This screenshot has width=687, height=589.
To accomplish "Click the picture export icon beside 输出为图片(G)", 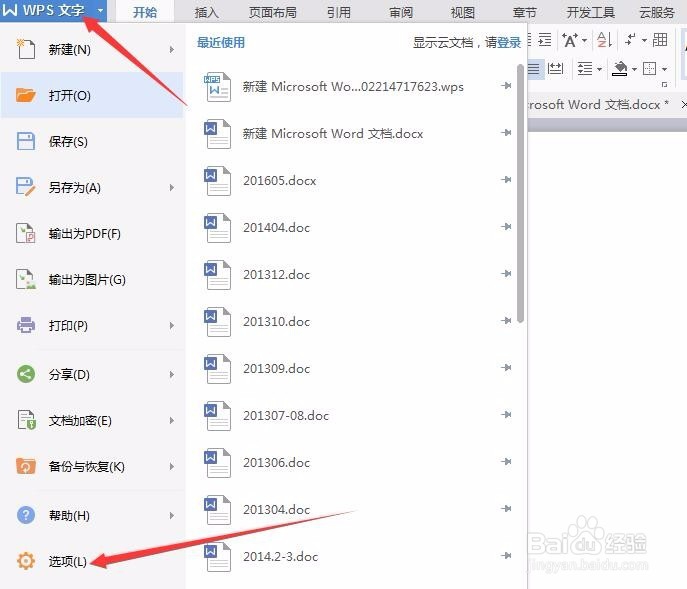I will 25,279.
